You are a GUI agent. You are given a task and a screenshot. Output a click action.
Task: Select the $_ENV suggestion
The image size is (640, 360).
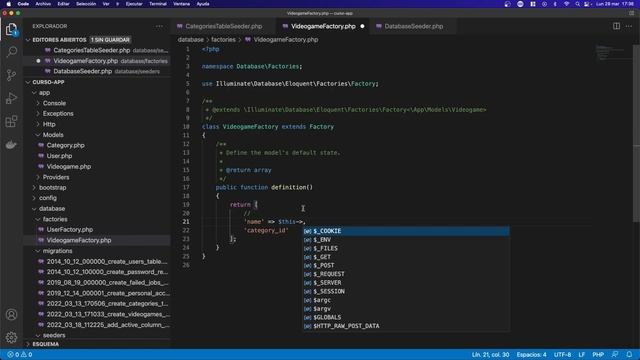[406, 240]
